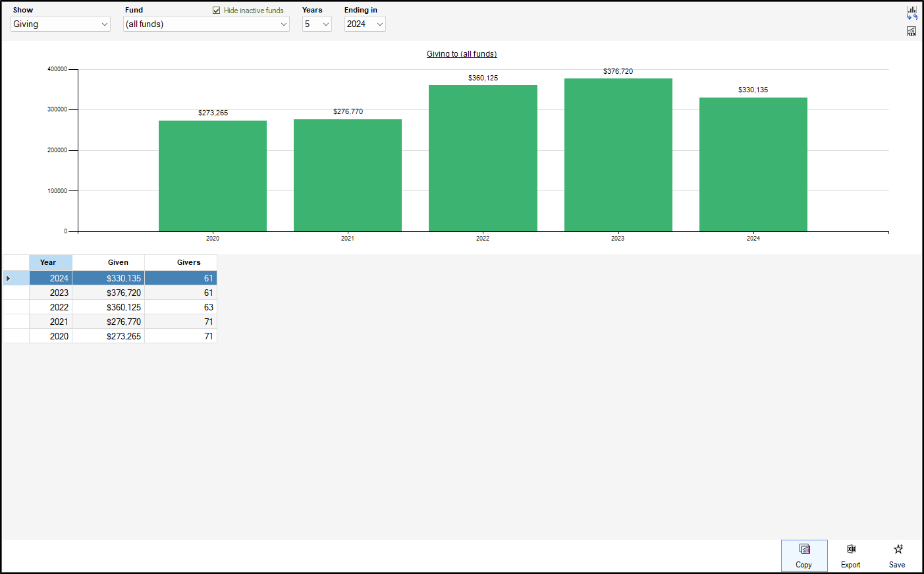Select the 2022 row in the table
924x574 pixels.
pos(59,307)
